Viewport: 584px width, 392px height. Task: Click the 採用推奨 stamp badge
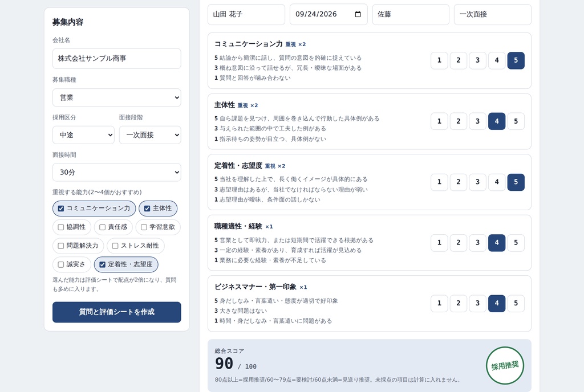505,366
